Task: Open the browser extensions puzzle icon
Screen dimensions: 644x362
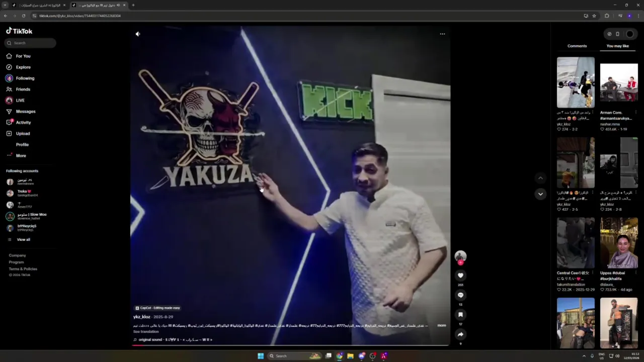Action: (x=607, y=16)
